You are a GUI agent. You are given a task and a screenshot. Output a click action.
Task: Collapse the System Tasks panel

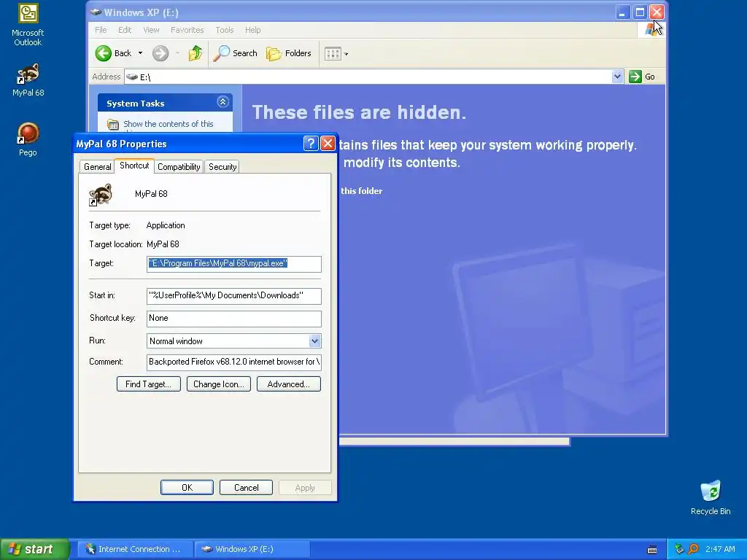[222, 102]
